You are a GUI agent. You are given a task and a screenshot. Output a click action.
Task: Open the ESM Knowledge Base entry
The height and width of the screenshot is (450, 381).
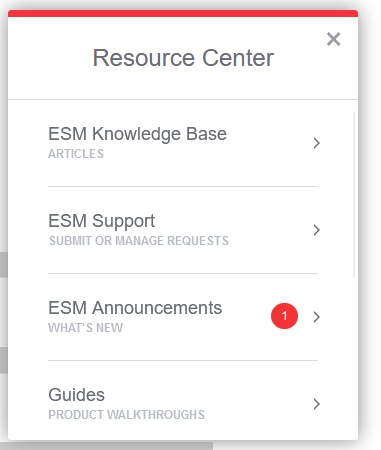click(183, 143)
